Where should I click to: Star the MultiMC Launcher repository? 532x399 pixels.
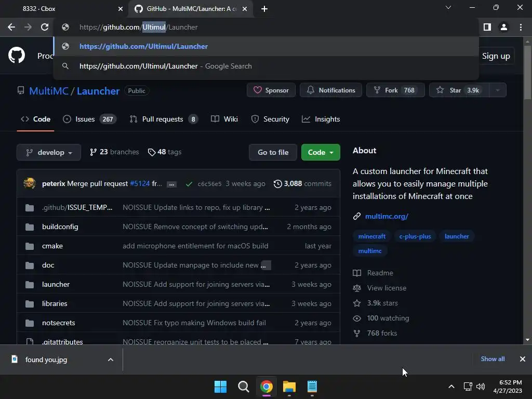[x=459, y=90]
